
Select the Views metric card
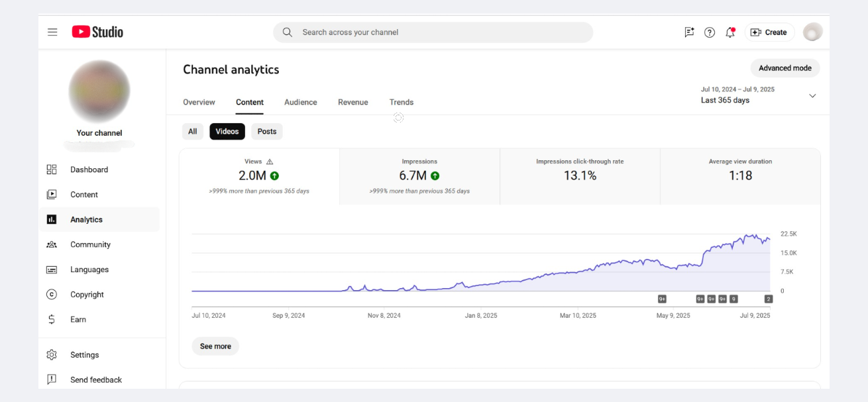pyautogui.click(x=259, y=176)
